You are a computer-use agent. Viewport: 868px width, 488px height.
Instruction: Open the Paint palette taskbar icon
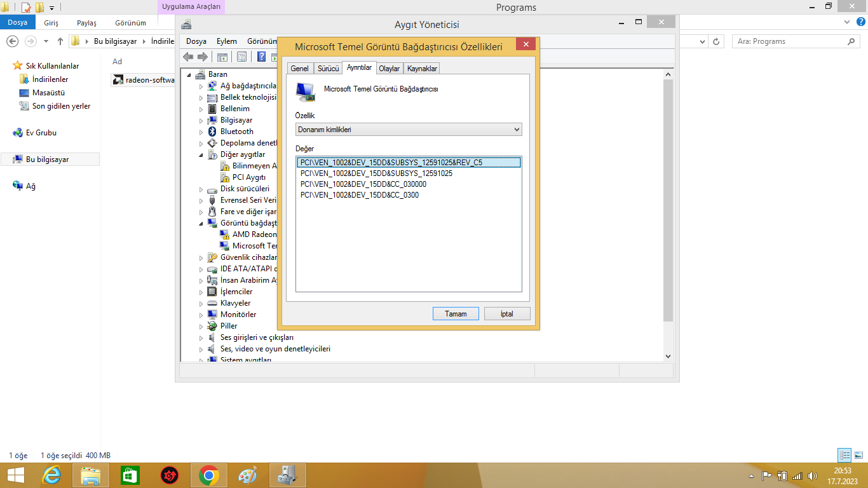[248, 475]
